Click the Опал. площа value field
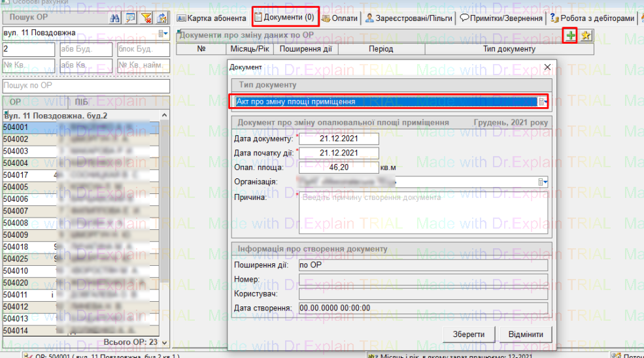 click(339, 167)
